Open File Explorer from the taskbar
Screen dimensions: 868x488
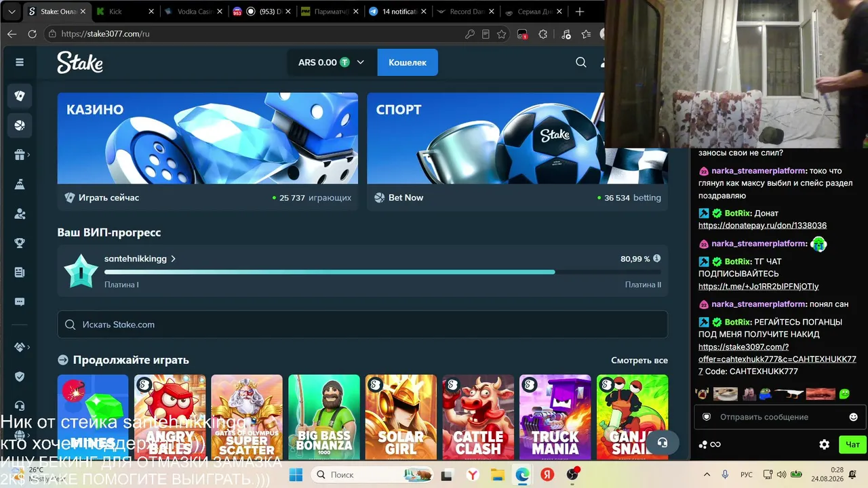tap(497, 474)
